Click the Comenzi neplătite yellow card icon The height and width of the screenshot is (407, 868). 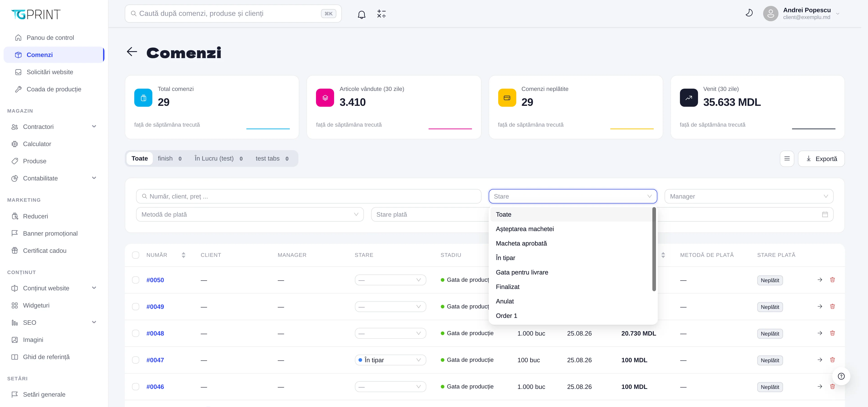[507, 98]
